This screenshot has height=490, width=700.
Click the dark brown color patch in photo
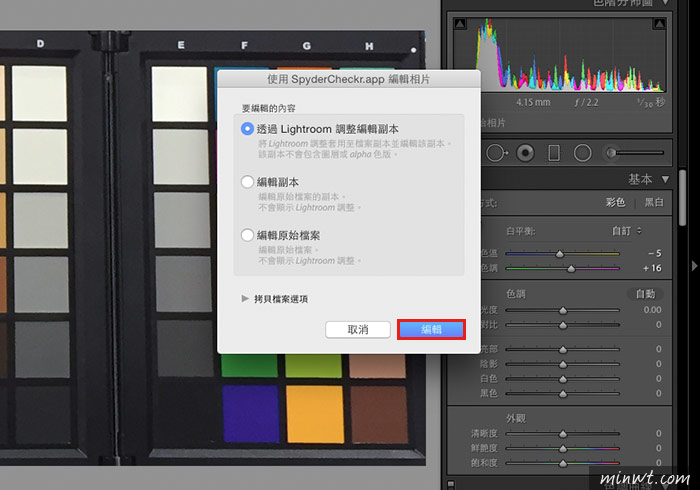[x=379, y=415]
